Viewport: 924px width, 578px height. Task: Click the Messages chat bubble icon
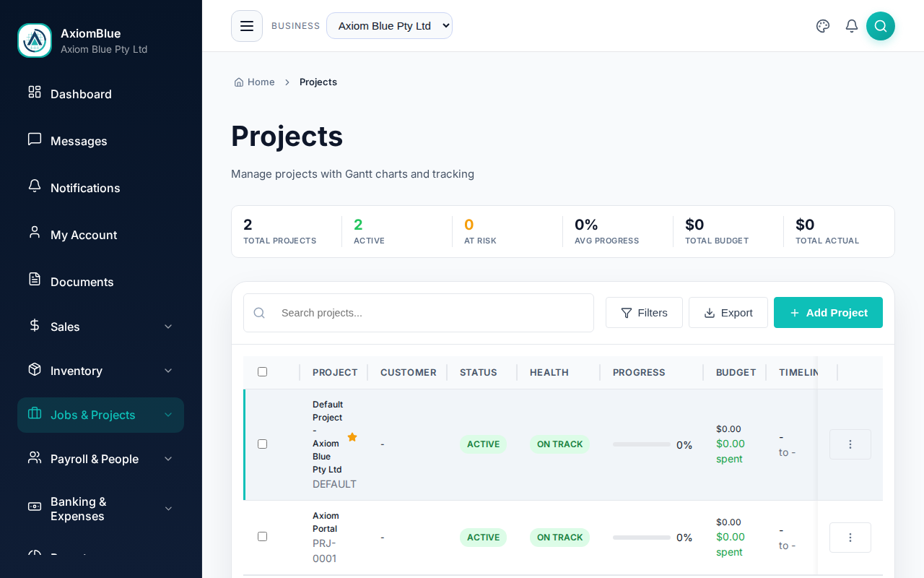[x=35, y=139]
